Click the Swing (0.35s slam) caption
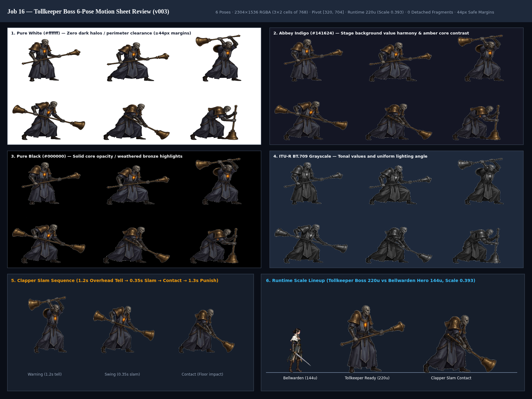 coord(122,374)
